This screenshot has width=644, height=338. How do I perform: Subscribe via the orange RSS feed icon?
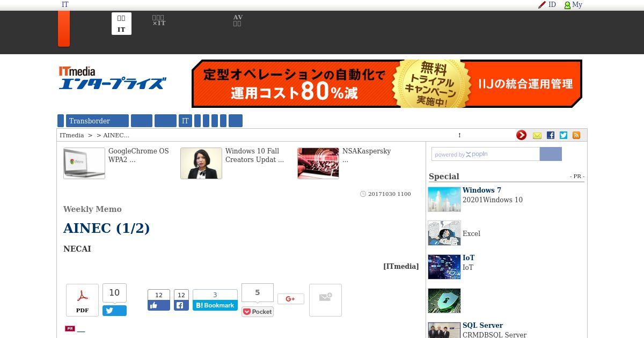[576, 135]
